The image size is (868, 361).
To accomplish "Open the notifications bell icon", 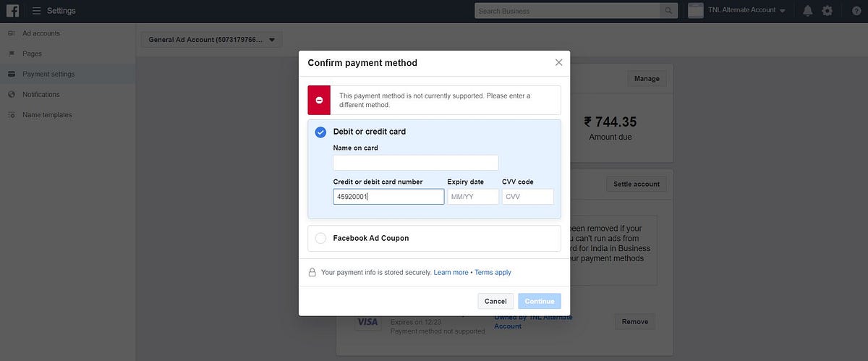I will (x=808, y=11).
